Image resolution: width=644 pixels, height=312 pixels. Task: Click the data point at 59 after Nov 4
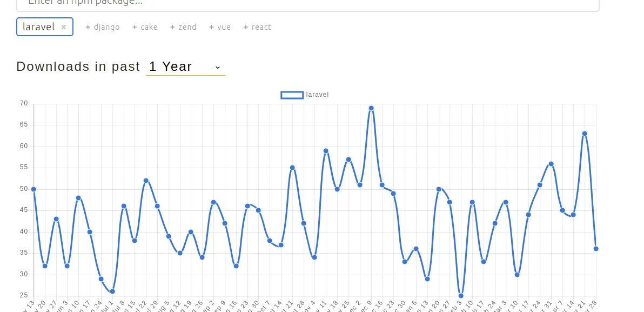coord(326,151)
